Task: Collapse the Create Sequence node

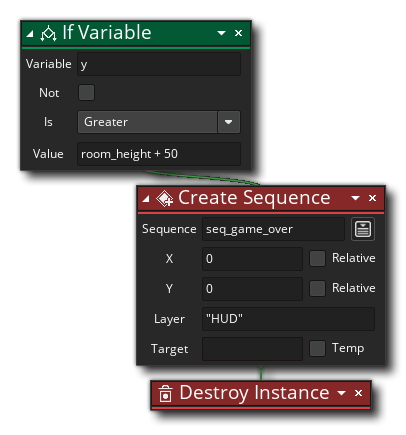Action: click(146, 199)
